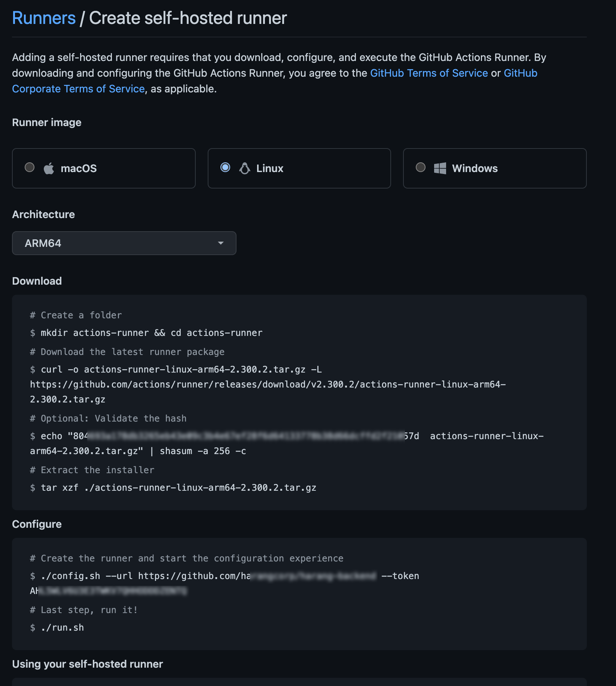Click 'Using your self-hosted runner' heading
616x686 pixels.
click(x=88, y=664)
